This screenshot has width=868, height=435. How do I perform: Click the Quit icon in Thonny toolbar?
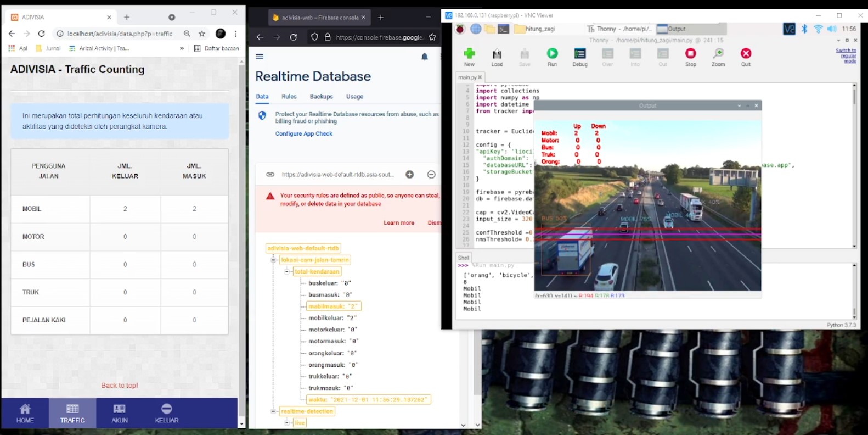(746, 54)
